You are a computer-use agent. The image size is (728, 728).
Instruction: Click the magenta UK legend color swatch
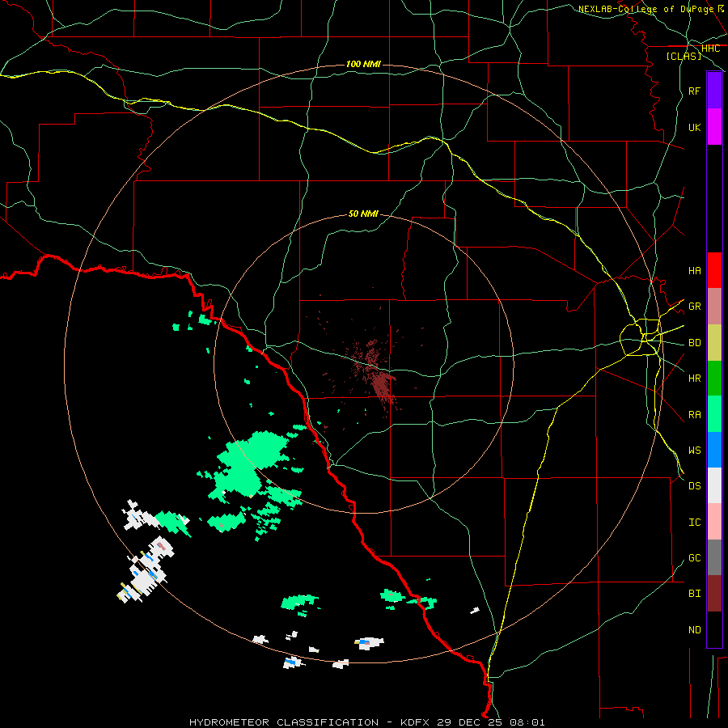coord(714,127)
